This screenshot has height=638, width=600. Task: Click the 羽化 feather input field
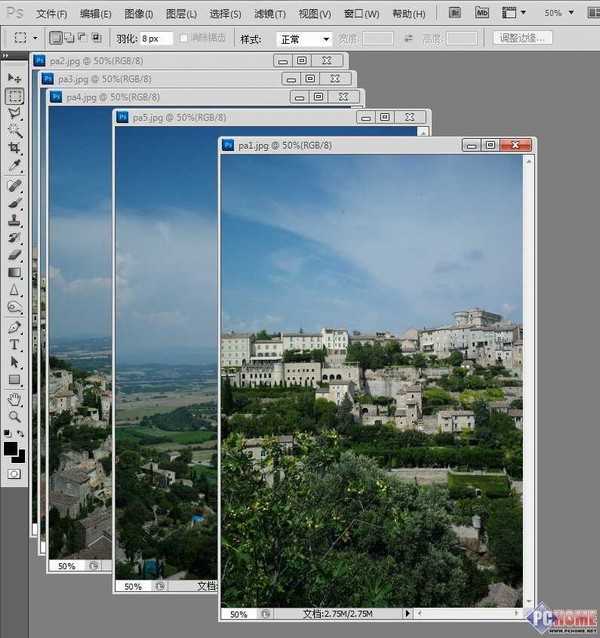coord(157,38)
